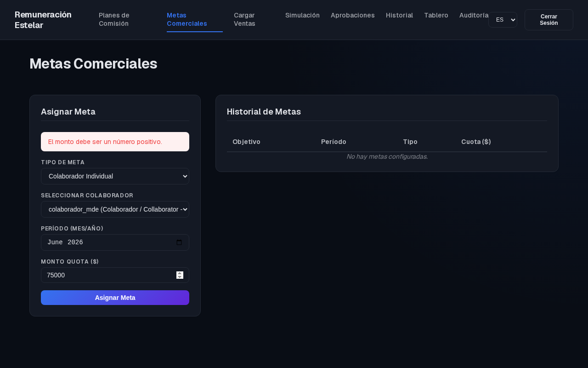Click the Período (Mes/Año) field label
Screen dimensions: 588x368
pos(72,229)
